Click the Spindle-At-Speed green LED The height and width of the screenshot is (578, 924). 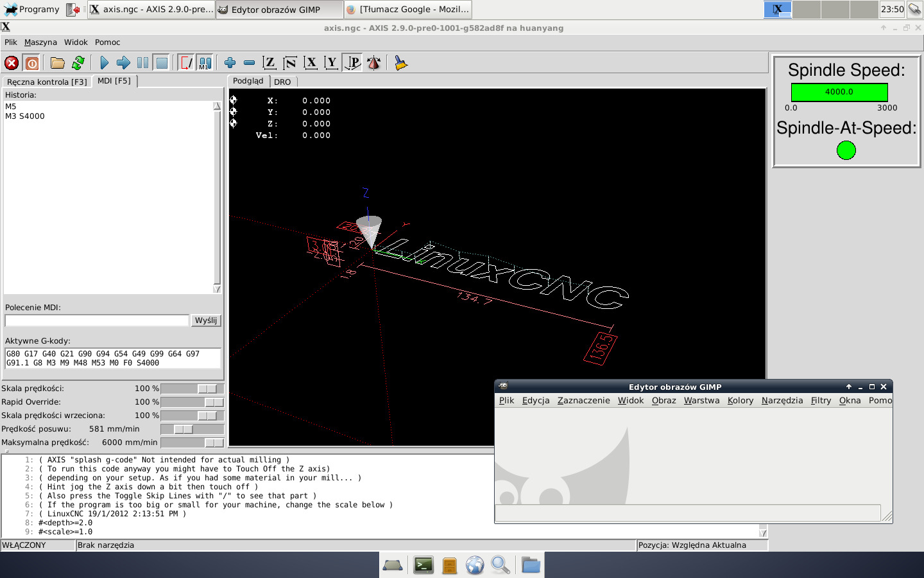[846, 150]
